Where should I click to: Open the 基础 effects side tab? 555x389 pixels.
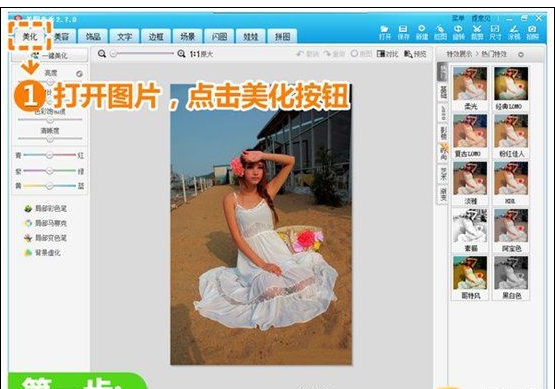coord(443,92)
